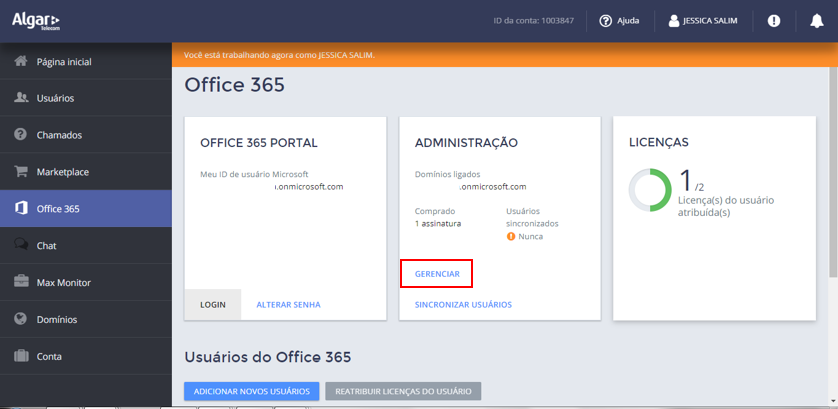The image size is (838, 409).
Task: Click the Max Monitor briefcase icon
Action: coord(20,283)
